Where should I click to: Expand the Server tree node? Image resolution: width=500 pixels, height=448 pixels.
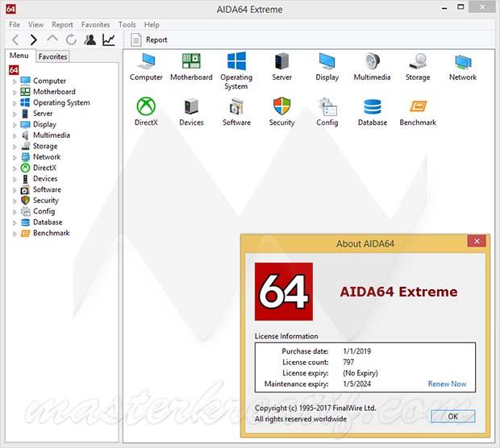(x=15, y=114)
